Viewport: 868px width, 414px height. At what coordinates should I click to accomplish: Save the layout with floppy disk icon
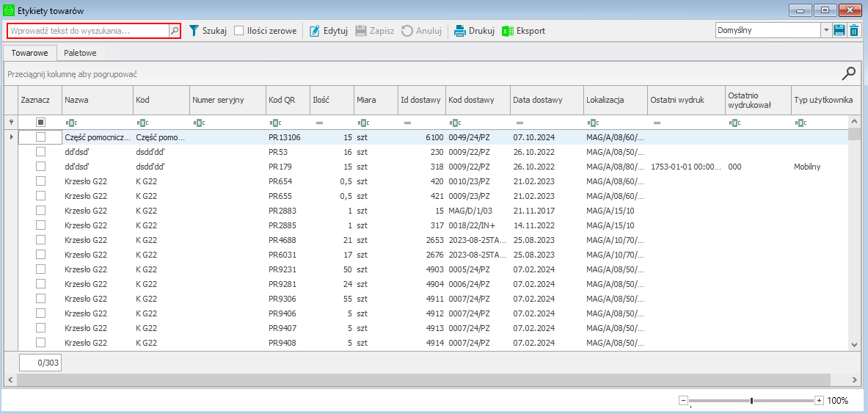coord(839,30)
